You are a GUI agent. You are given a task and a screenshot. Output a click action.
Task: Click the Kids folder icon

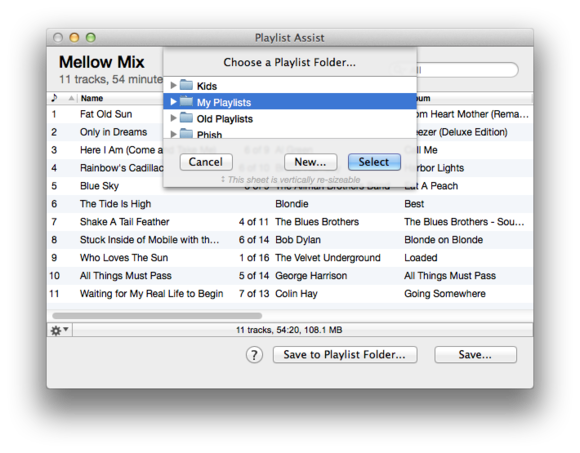pos(186,85)
